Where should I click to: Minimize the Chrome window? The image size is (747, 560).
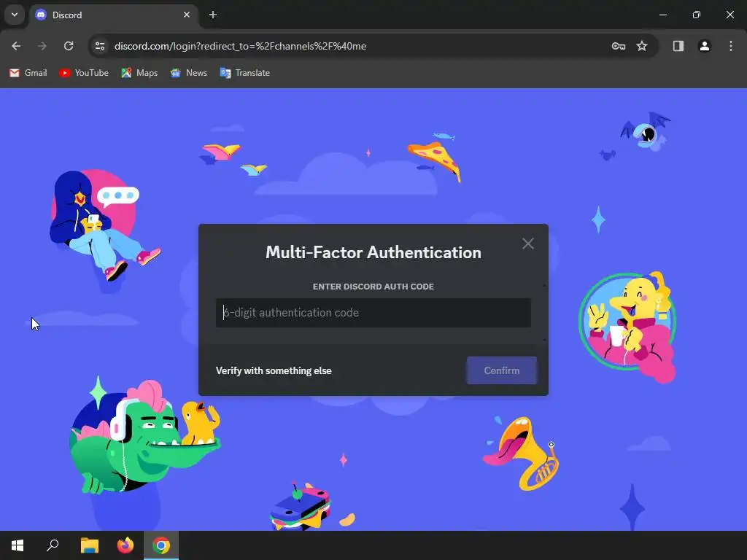pyautogui.click(x=662, y=15)
